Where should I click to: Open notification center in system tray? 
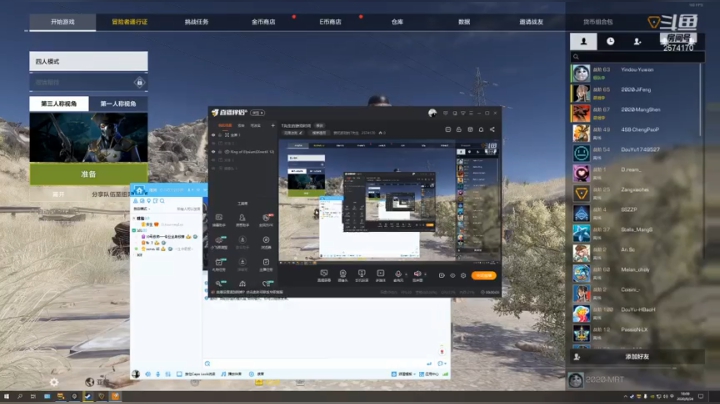[x=701, y=396]
